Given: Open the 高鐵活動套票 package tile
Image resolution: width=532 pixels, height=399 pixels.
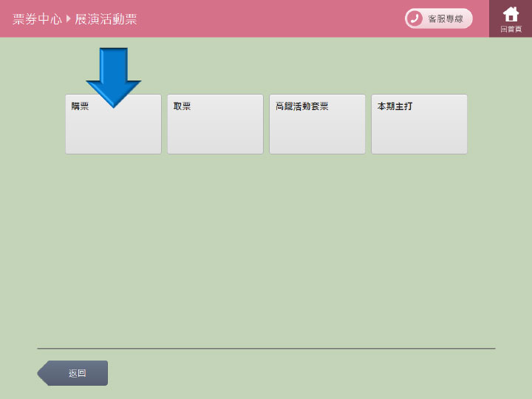Looking at the screenshot, I should click(x=317, y=124).
